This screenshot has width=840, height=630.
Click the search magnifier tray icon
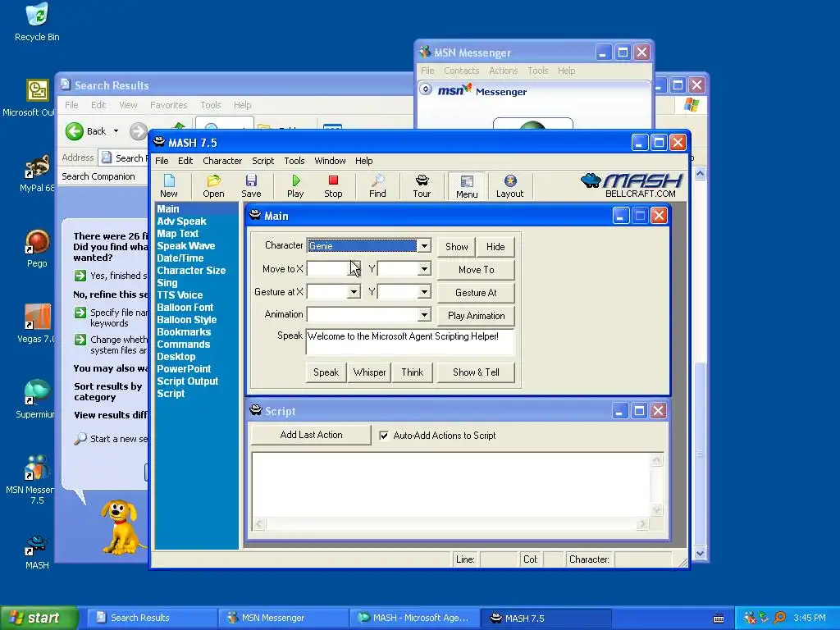(x=779, y=618)
